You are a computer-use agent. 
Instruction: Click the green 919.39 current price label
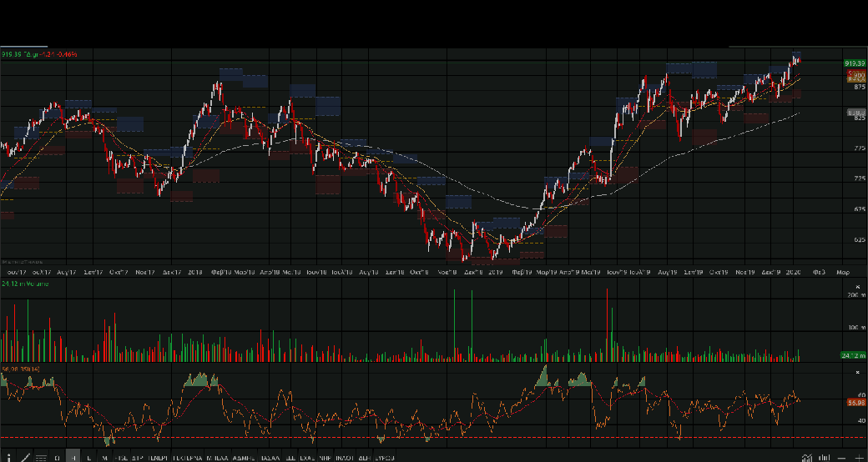[853, 63]
